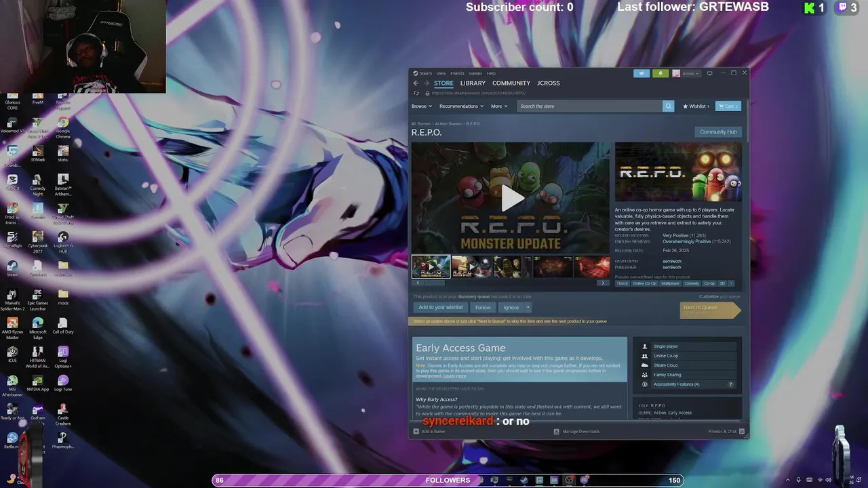
Task: Click the Accessibility Features help question mark
Action: click(x=730, y=384)
